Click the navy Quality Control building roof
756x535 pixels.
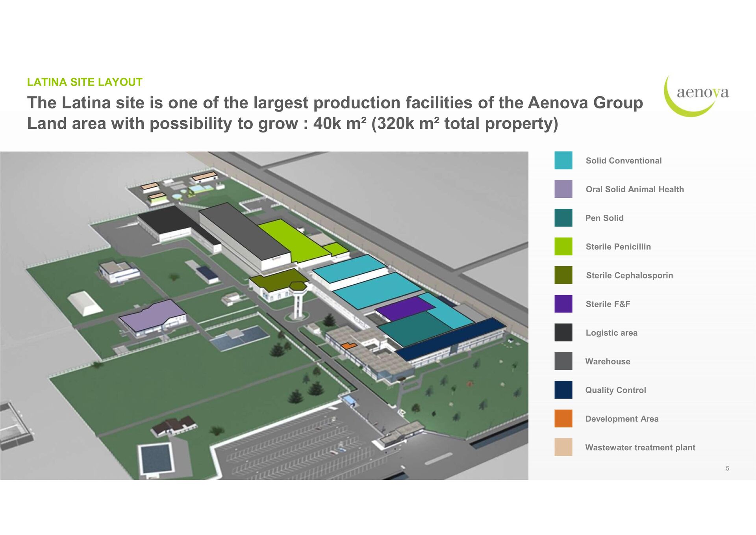(x=451, y=339)
